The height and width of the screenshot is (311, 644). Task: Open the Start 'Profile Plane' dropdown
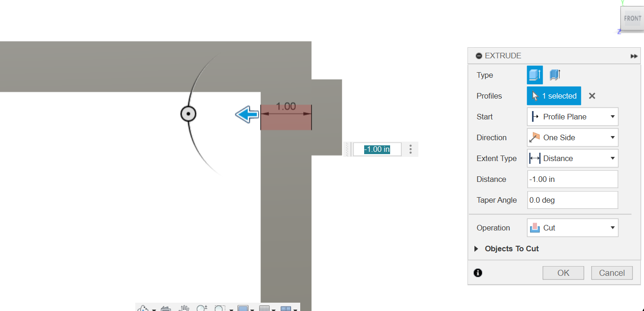(573, 117)
